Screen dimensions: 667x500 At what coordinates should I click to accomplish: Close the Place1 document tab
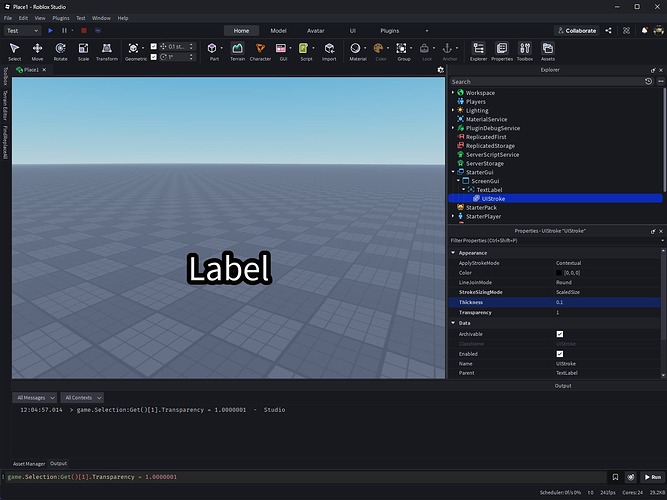click(44, 70)
